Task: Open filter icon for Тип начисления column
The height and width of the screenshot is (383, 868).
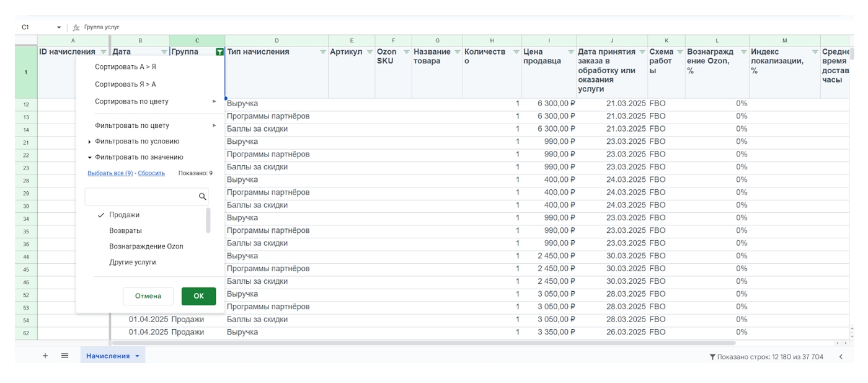Action: (322, 52)
